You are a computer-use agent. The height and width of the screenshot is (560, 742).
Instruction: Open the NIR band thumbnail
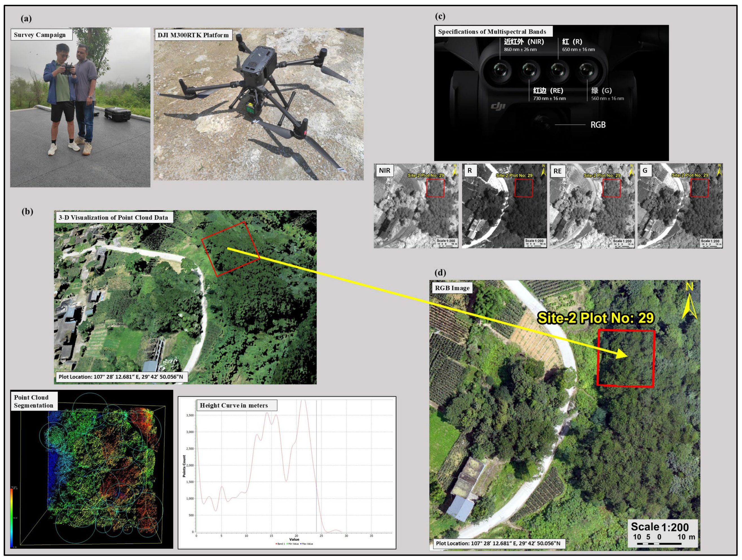pos(416,206)
